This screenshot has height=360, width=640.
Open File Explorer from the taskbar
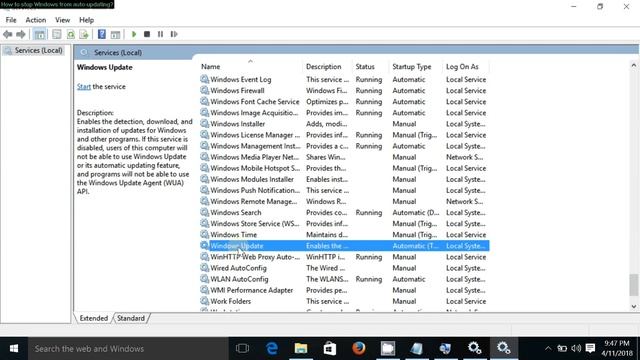(301, 349)
